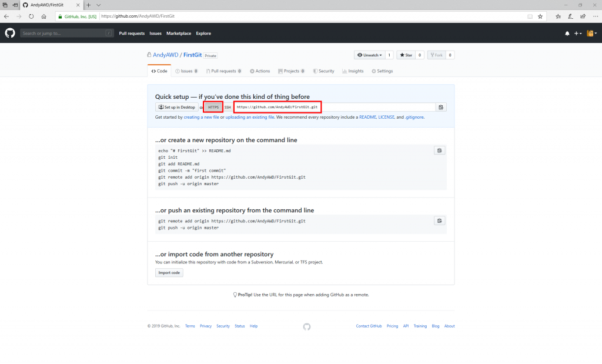The width and height of the screenshot is (602, 364).
Task: Open the footer Blog link
Action: pyautogui.click(x=436, y=326)
